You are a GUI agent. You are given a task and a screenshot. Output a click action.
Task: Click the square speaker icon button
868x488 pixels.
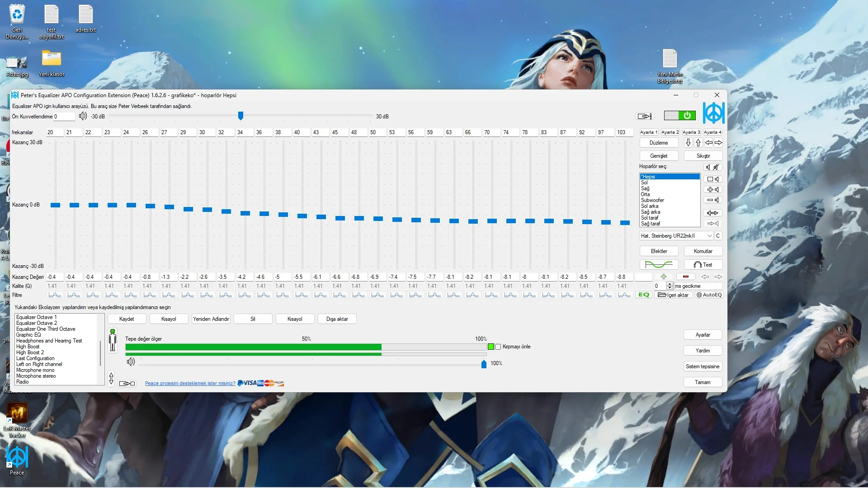pyautogui.click(x=713, y=179)
